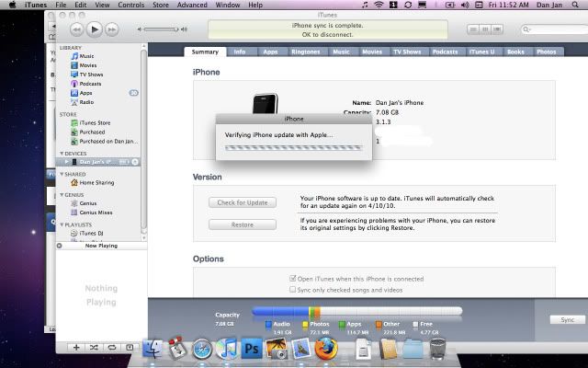The image size is (588, 368).
Task: Skip ahead with the next track button
Action: [112, 29]
